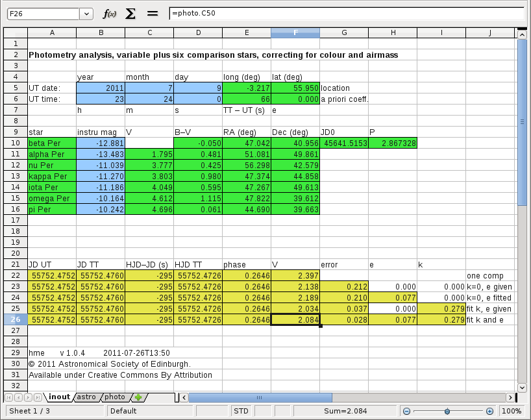The image size is (531, 420).
Task: Select column F header
Action: click(x=295, y=33)
